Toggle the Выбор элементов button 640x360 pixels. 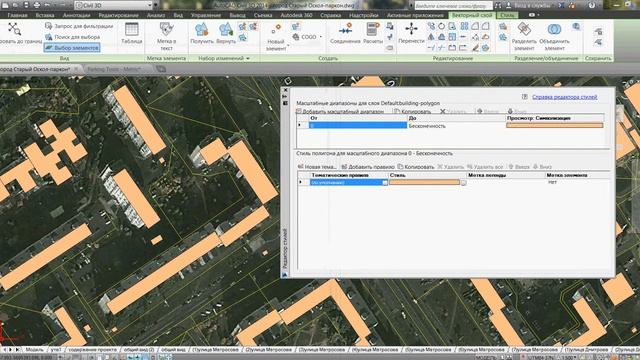pos(72,48)
